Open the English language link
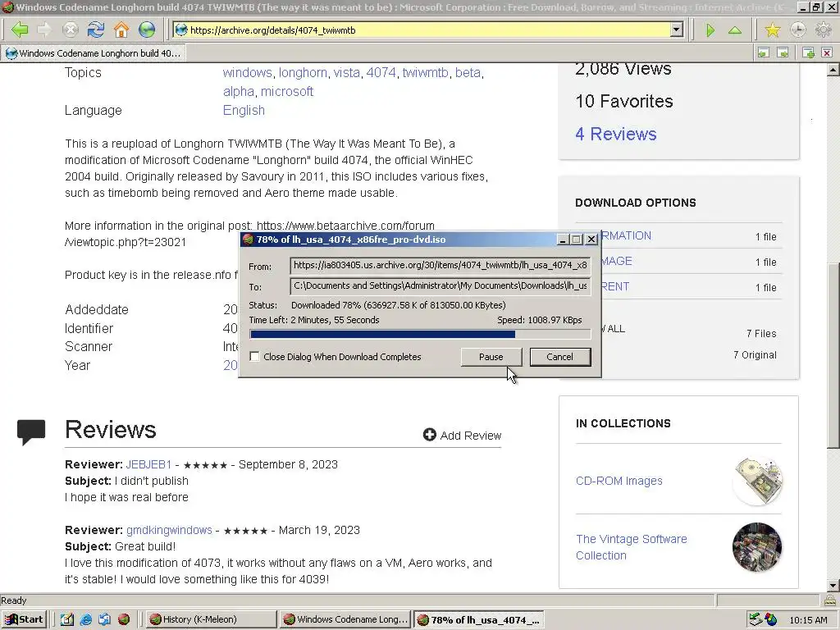 point(244,111)
